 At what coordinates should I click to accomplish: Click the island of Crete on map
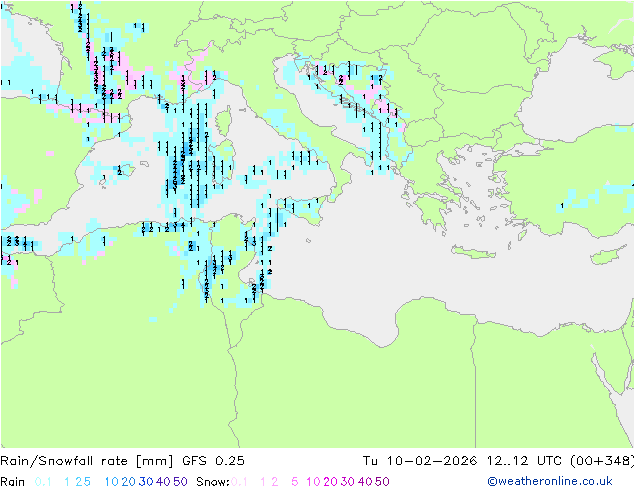coord(472,252)
